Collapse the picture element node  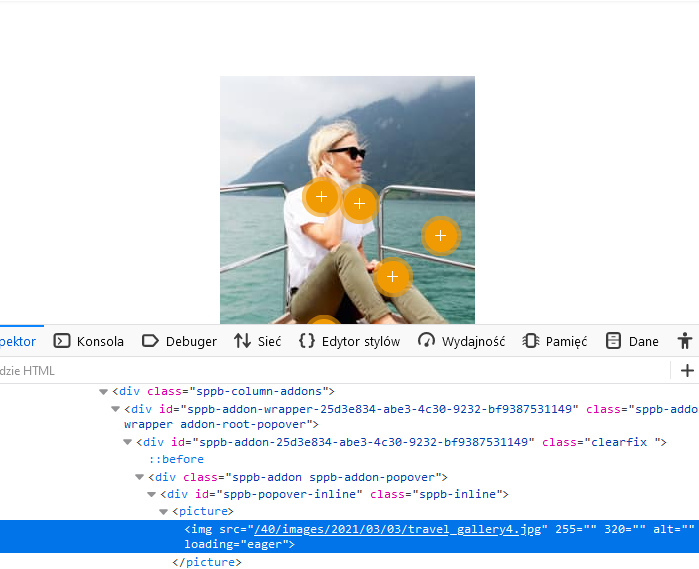[163, 511]
